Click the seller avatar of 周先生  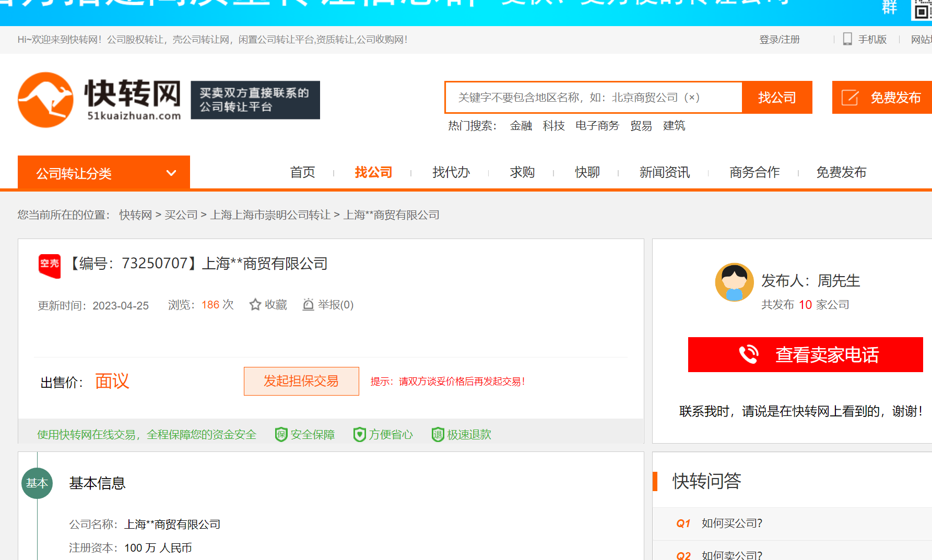[x=734, y=282]
